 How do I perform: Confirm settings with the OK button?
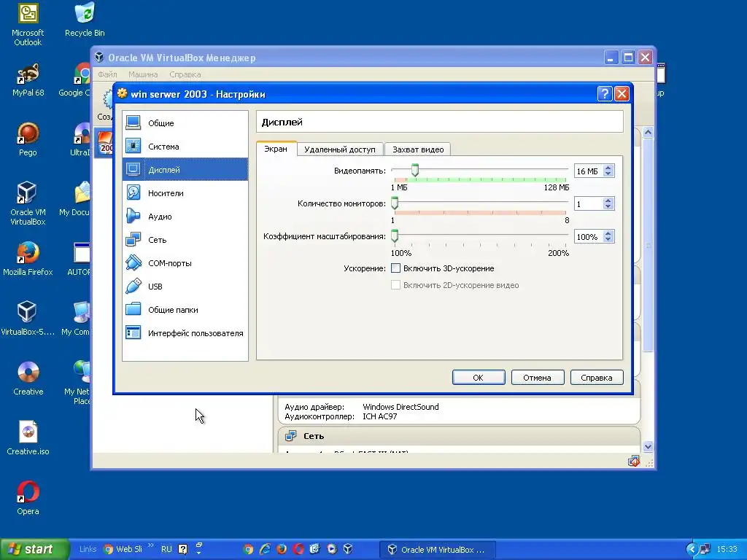[479, 377]
